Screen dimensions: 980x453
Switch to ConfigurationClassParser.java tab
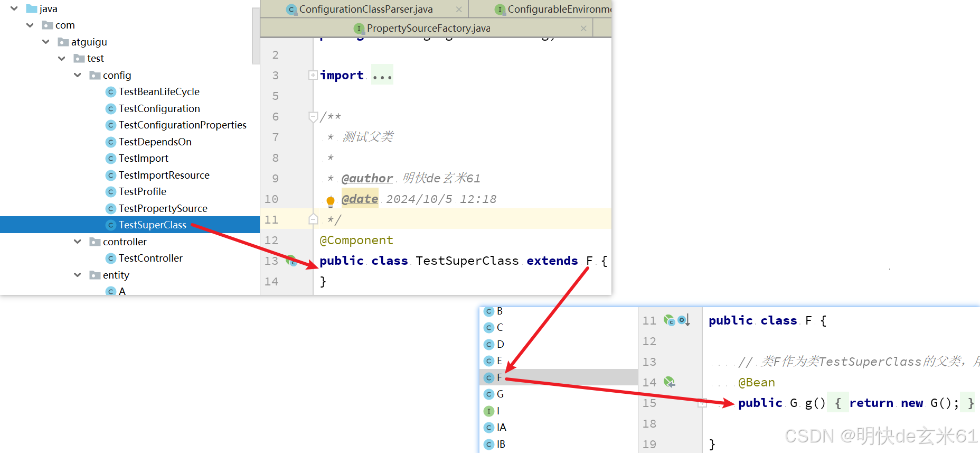point(366,9)
